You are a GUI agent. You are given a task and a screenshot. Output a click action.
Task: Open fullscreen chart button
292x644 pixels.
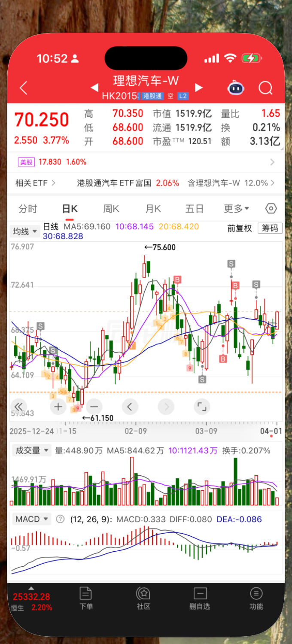click(x=202, y=406)
